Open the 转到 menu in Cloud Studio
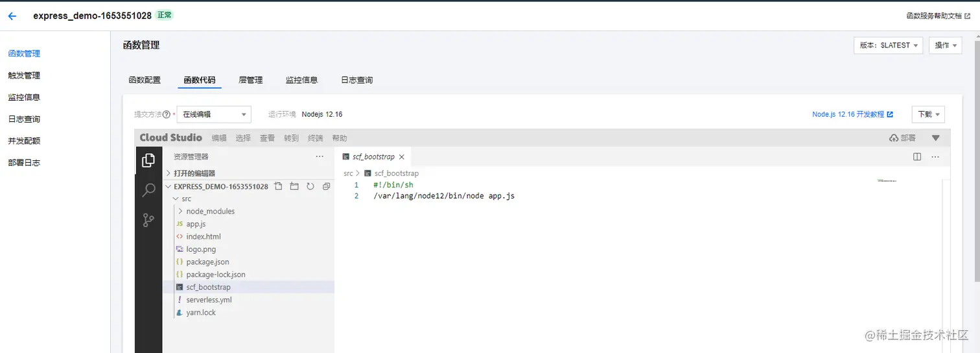Viewport: 980px width, 353px height. coord(291,138)
